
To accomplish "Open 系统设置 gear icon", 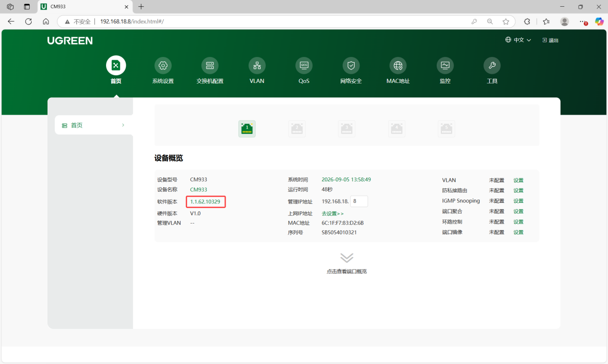I will click(x=163, y=66).
